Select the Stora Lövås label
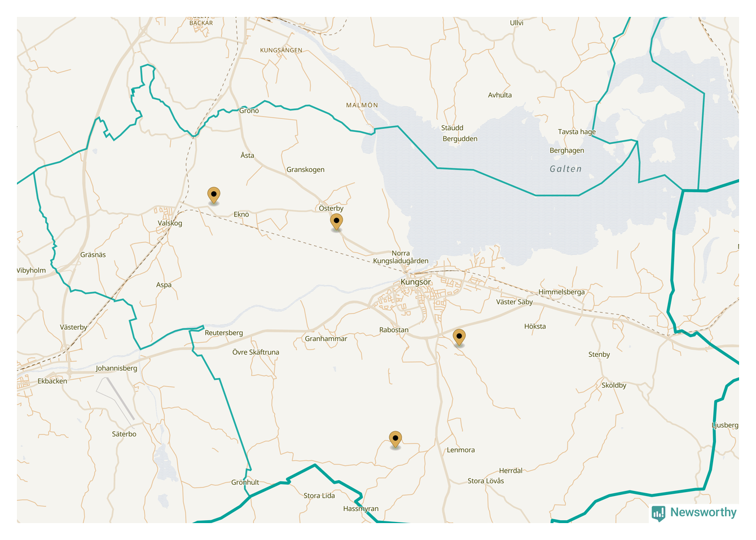The image size is (756, 540). (485, 481)
